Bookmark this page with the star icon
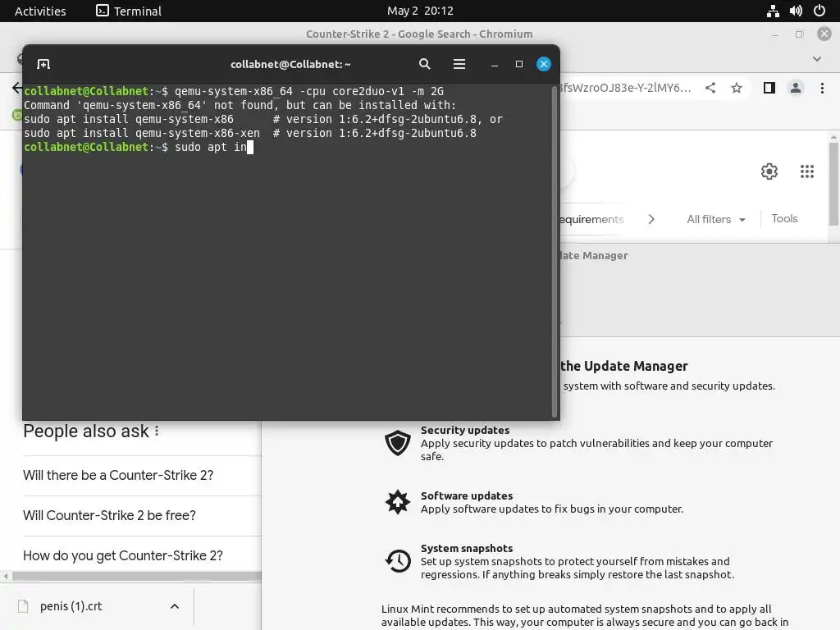 737,88
